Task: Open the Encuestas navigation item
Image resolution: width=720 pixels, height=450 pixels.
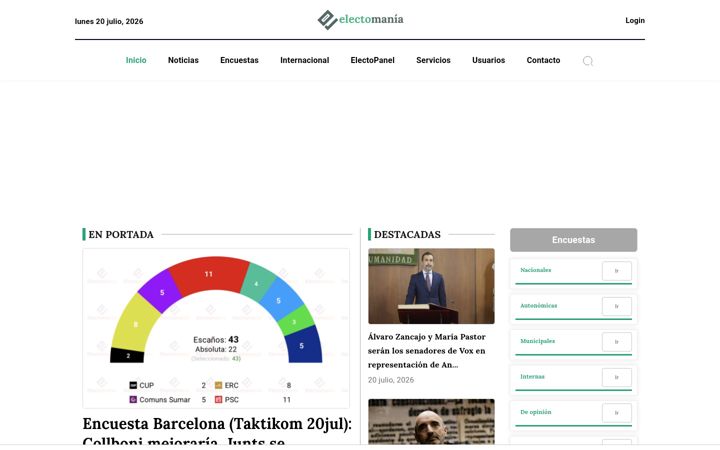Action: click(x=239, y=60)
